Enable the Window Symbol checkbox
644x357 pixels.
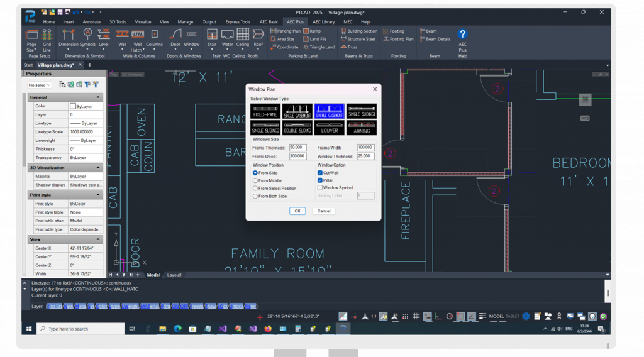pyautogui.click(x=320, y=188)
